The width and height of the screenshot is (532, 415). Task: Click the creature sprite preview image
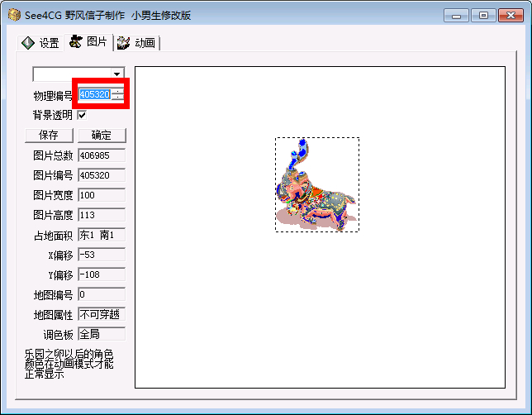(316, 184)
